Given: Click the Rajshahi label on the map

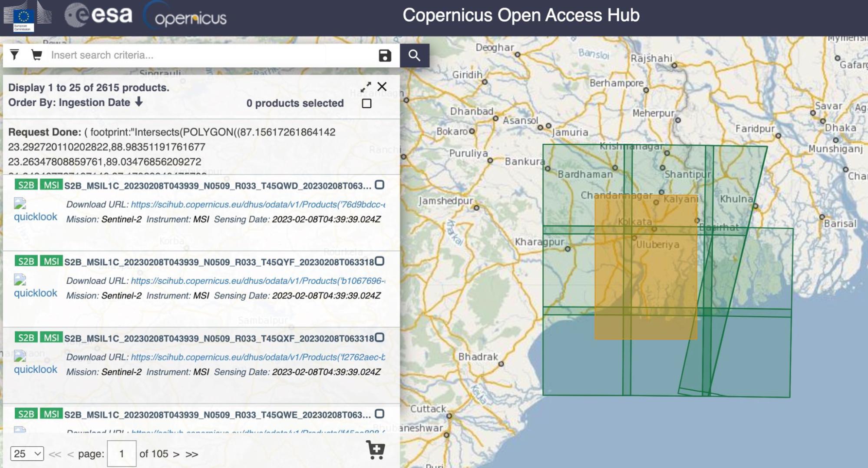Looking at the screenshot, I should pos(651,58).
